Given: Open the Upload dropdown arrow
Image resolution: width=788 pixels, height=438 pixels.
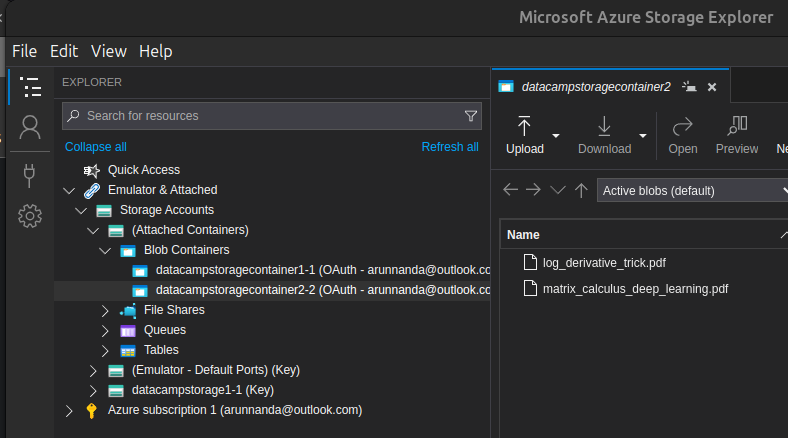Looking at the screenshot, I should click(x=555, y=136).
